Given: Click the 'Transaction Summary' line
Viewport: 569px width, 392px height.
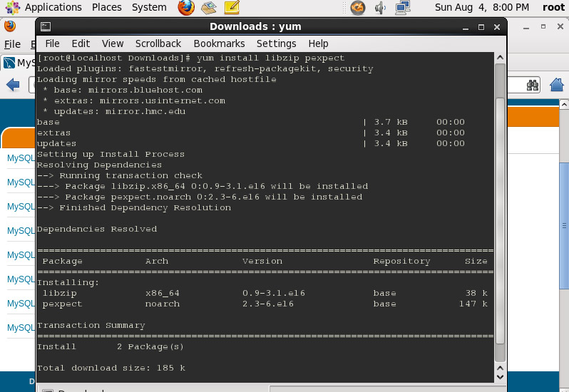Looking at the screenshot, I should click(91, 325).
